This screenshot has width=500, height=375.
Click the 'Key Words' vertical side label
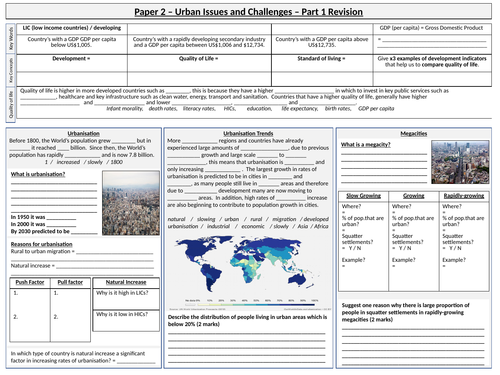[x=11, y=39]
